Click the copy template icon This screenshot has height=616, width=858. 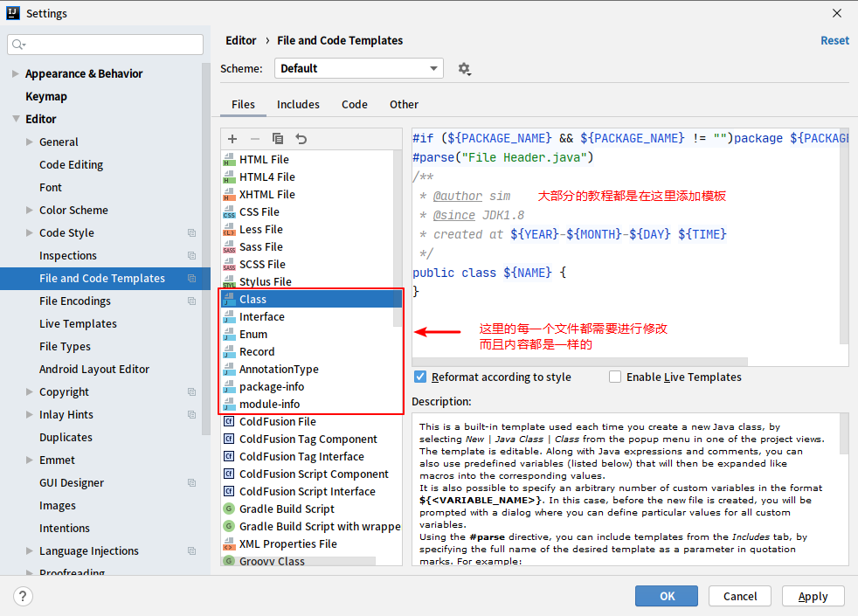coord(278,139)
